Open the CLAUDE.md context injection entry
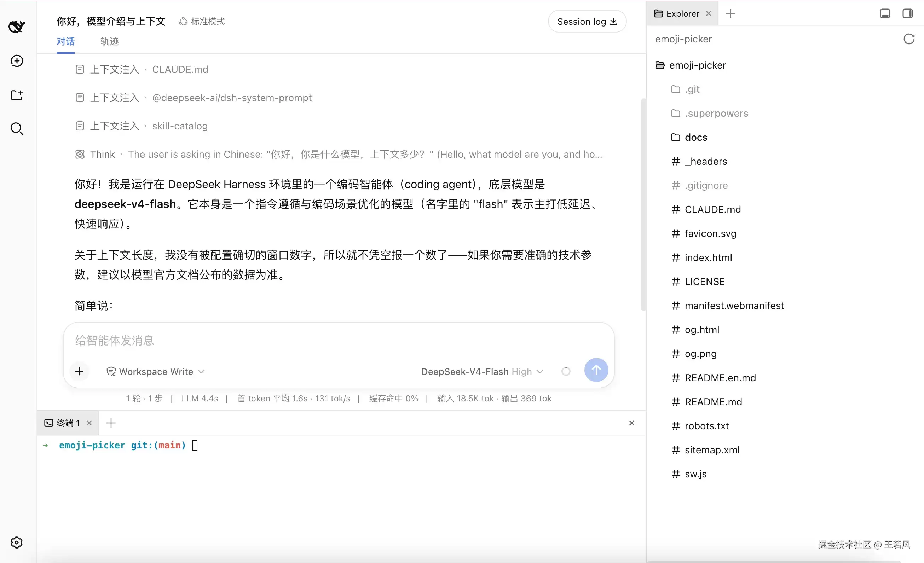 (142, 69)
